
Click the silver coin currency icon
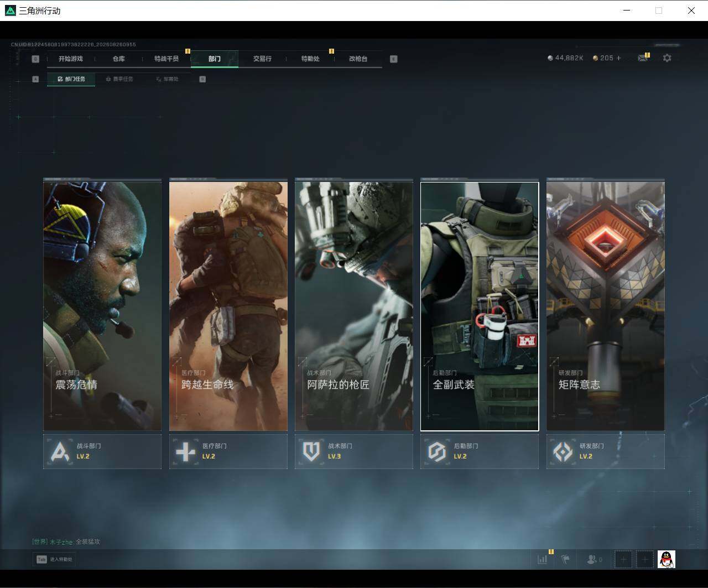click(x=550, y=58)
